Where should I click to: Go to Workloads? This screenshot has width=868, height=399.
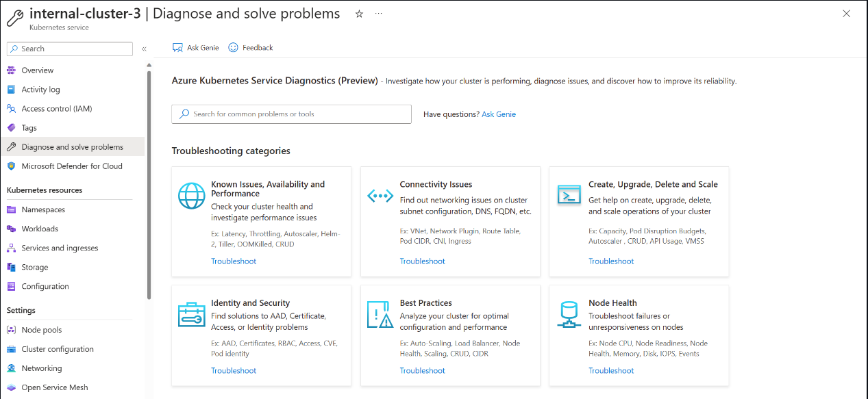40,229
